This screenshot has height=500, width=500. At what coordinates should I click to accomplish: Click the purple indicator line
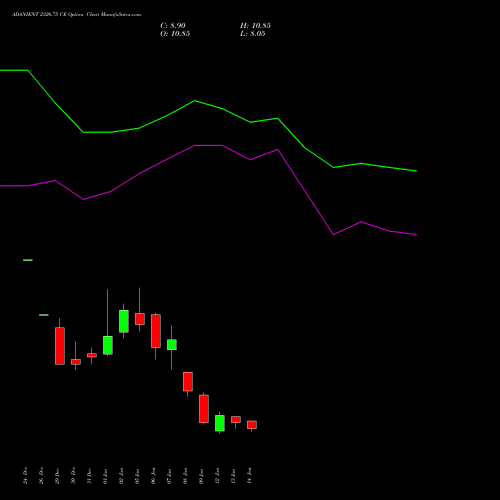coord(208,145)
